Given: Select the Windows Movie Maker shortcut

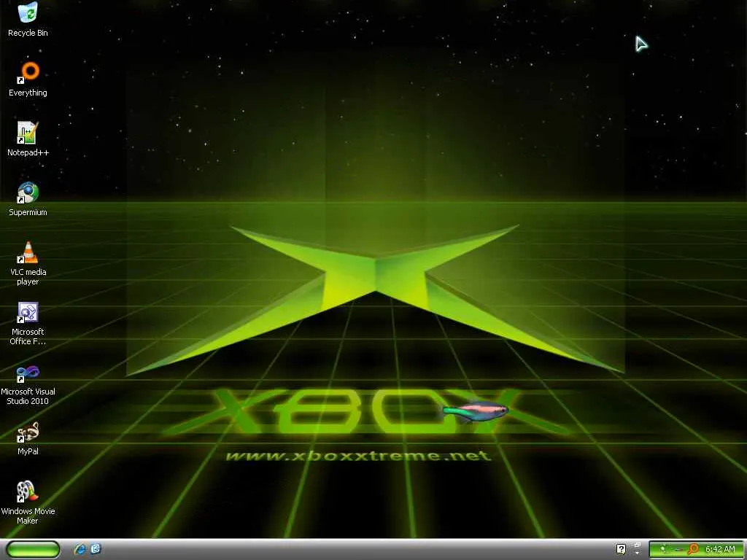Looking at the screenshot, I should click(x=28, y=502).
